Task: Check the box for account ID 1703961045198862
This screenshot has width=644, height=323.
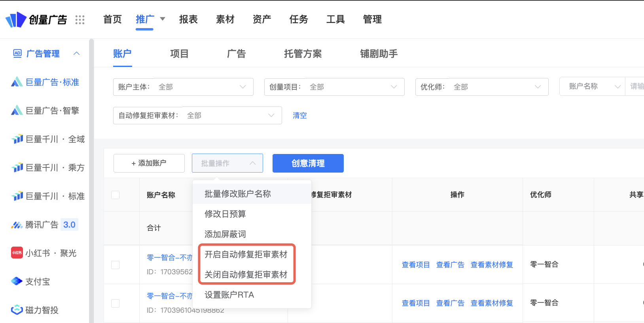Action: point(116,303)
